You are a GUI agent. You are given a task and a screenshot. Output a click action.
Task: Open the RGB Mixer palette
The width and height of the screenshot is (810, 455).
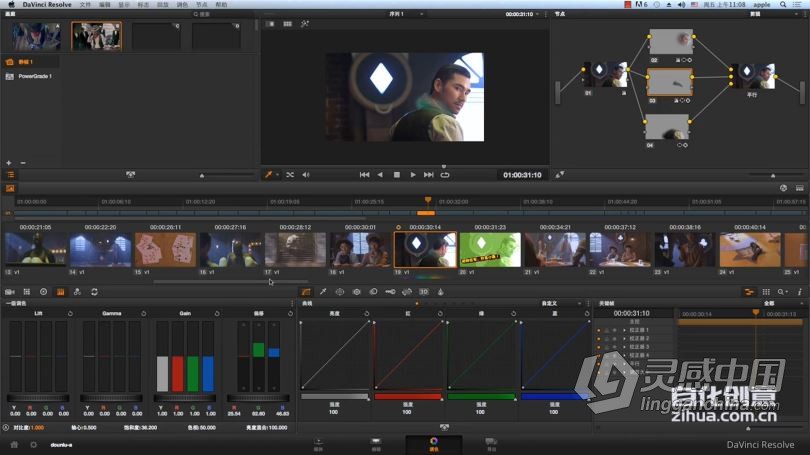point(77,292)
